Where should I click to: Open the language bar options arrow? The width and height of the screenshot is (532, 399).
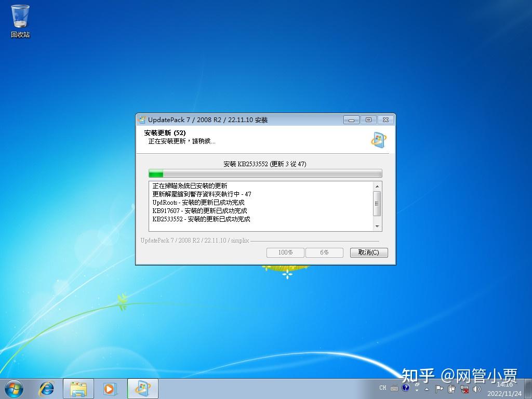click(x=417, y=391)
